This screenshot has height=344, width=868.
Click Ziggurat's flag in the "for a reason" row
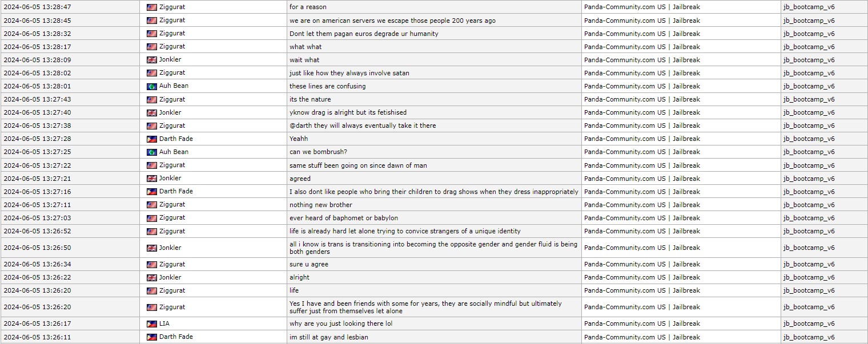tap(151, 7)
